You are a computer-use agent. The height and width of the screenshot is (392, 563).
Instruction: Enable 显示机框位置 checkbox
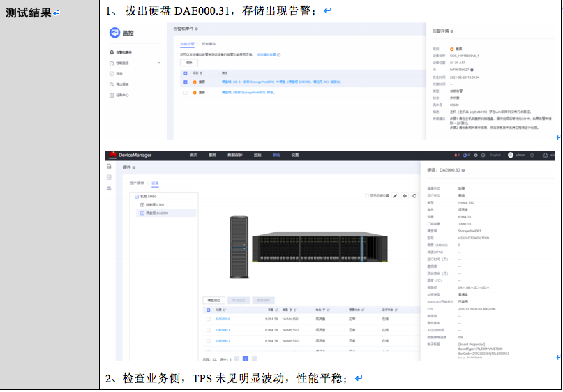(367, 195)
